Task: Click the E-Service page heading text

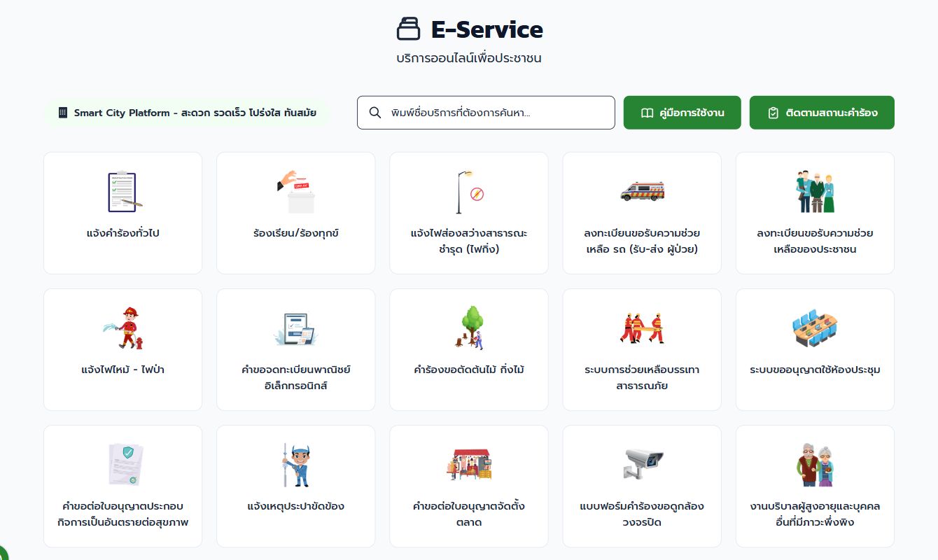Action: tap(486, 29)
